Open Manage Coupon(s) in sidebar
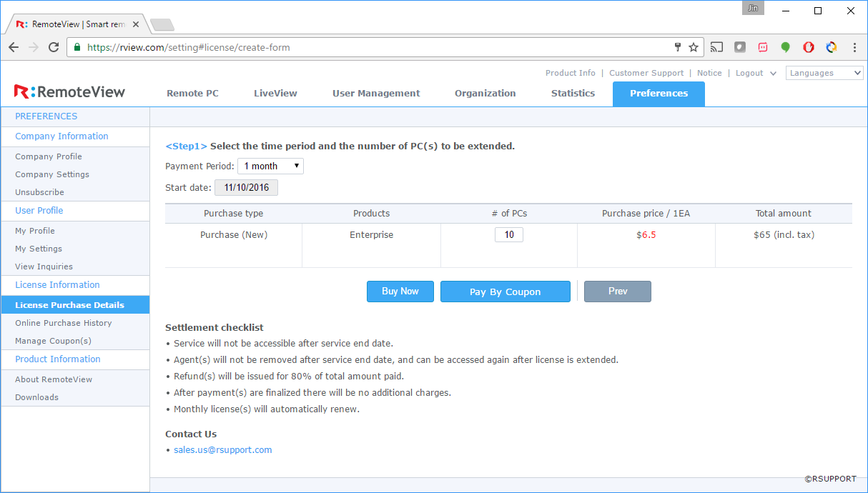The width and height of the screenshot is (868, 493). [53, 341]
